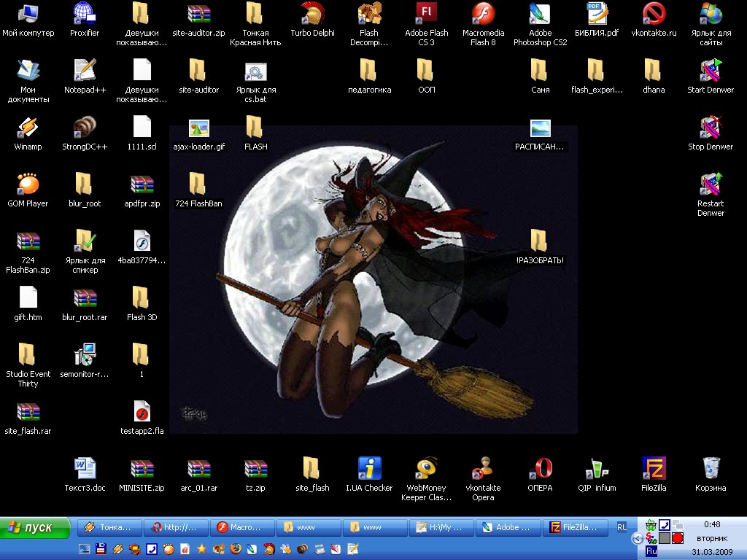747x560 pixels.
Task: Select the apdfpr.zip archive
Action: click(142, 190)
